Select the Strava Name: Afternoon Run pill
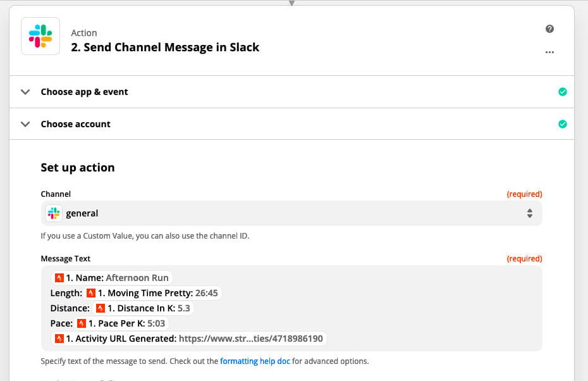Screen dimensions: 588x381 112,278
